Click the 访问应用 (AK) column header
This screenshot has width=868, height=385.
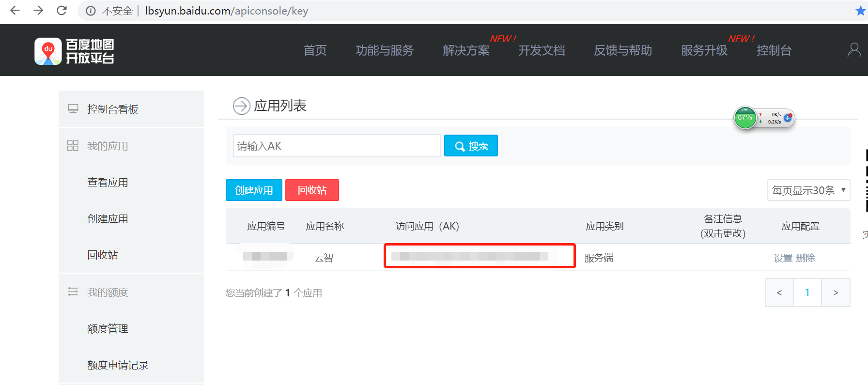pos(427,226)
